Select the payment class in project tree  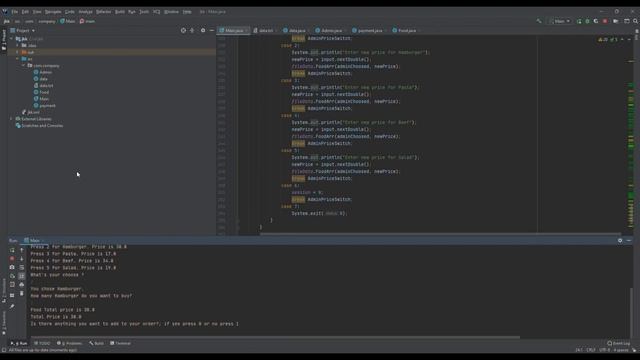(x=44, y=106)
